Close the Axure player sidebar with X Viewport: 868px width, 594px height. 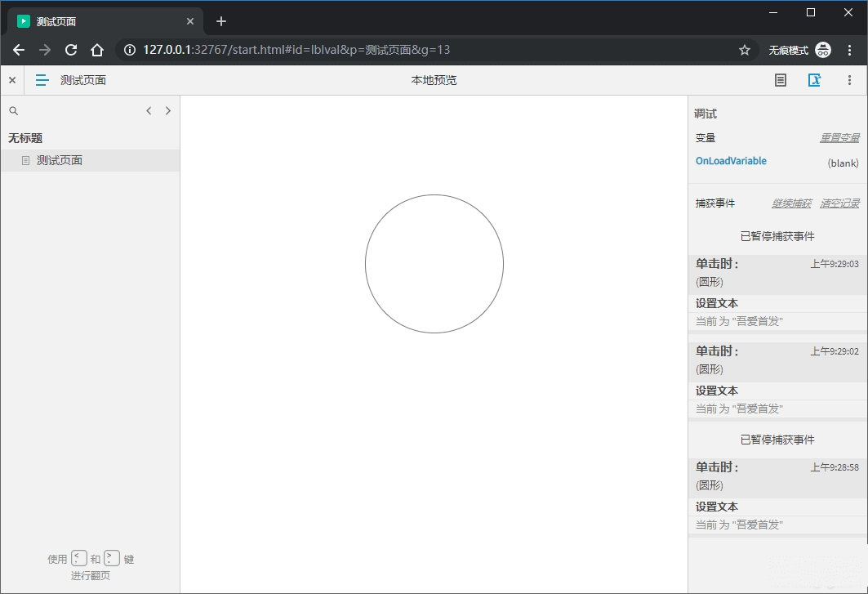[12, 80]
